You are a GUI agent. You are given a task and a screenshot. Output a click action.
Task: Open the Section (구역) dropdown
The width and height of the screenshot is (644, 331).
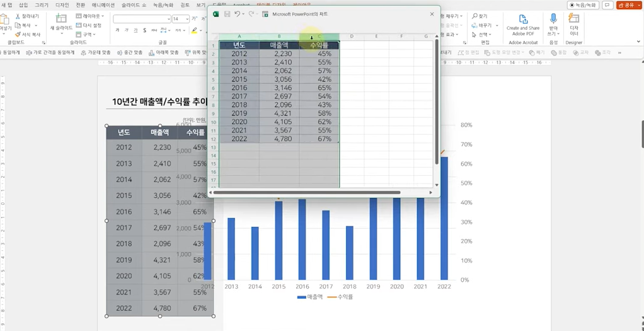pyautogui.click(x=86, y=35)
